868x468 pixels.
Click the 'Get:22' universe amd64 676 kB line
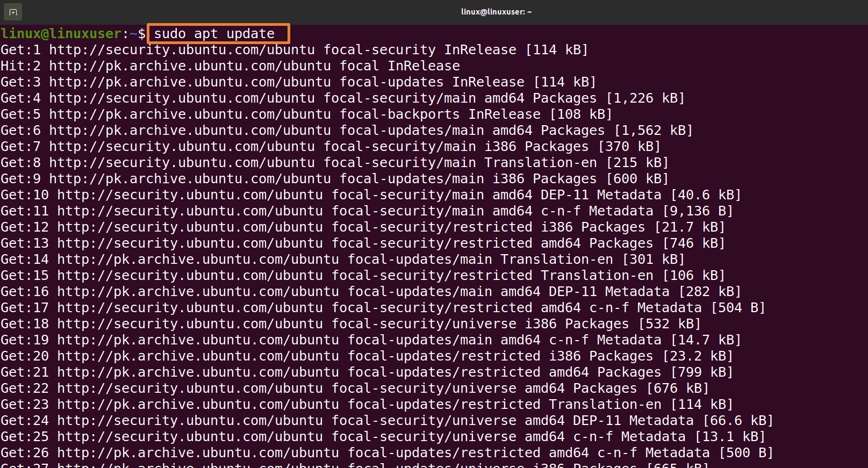pos(355,388)
